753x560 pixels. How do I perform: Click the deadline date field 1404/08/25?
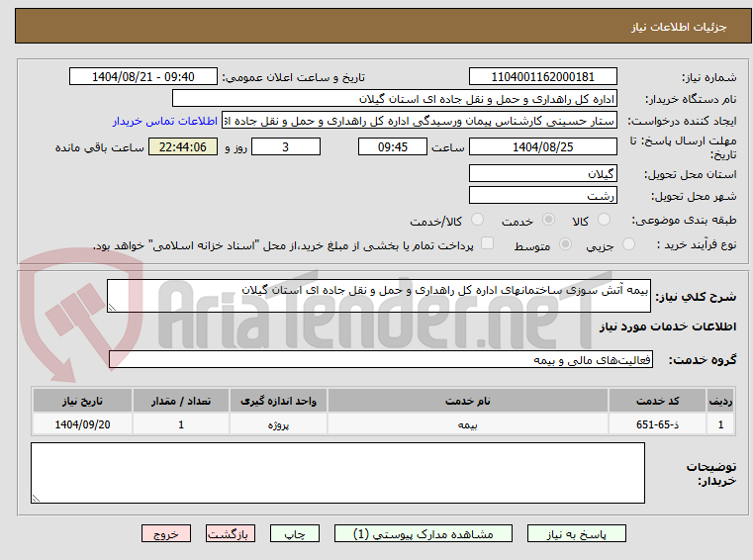point(542,147)
